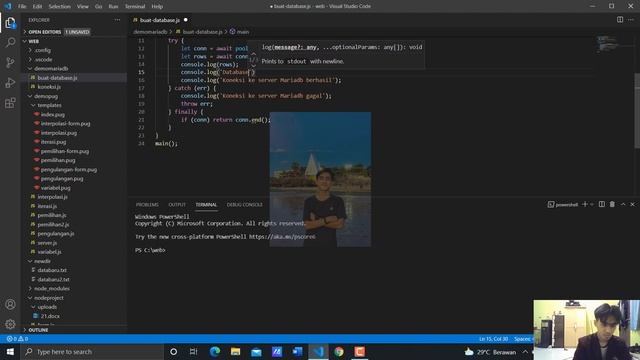Open the launch profile dropdown arrow

point(592,204)
